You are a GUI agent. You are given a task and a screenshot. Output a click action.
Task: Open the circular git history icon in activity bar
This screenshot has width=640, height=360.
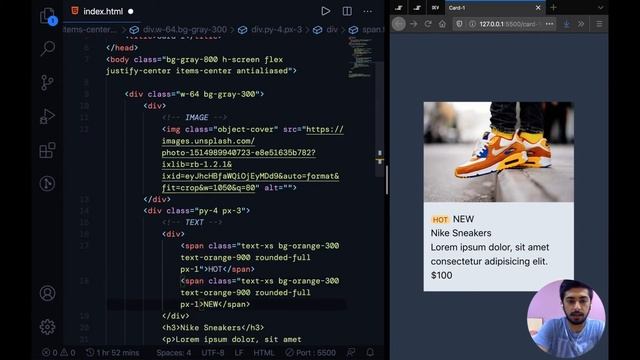[47, 183]
